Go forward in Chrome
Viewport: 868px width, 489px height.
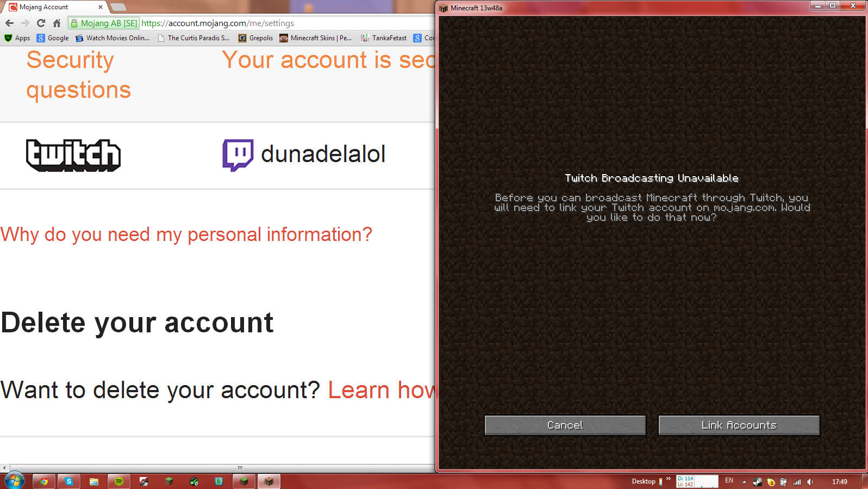[x=25, y=23]
